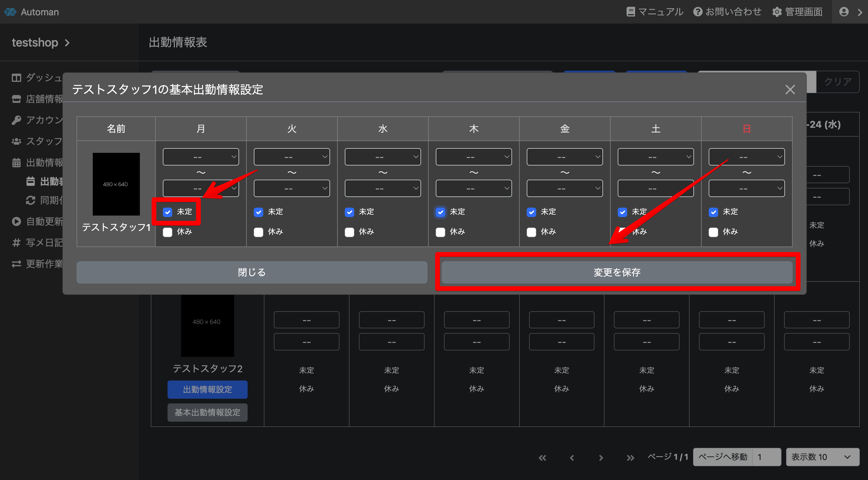The height and width of the screenshot is (480, 868).
Task: Click the 変更を保存 button
Action: click(x=617, y=272)
